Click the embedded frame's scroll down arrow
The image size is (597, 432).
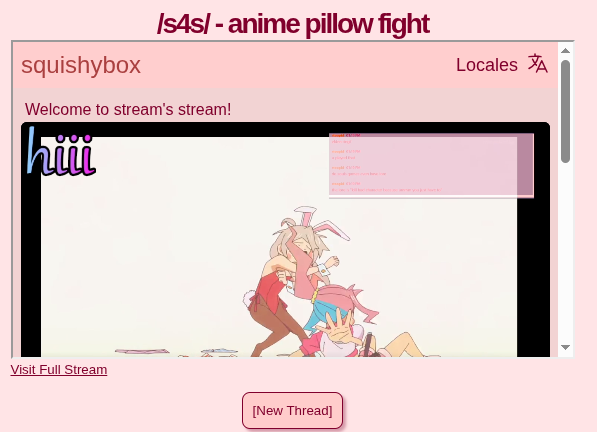[x=565, y=348]
